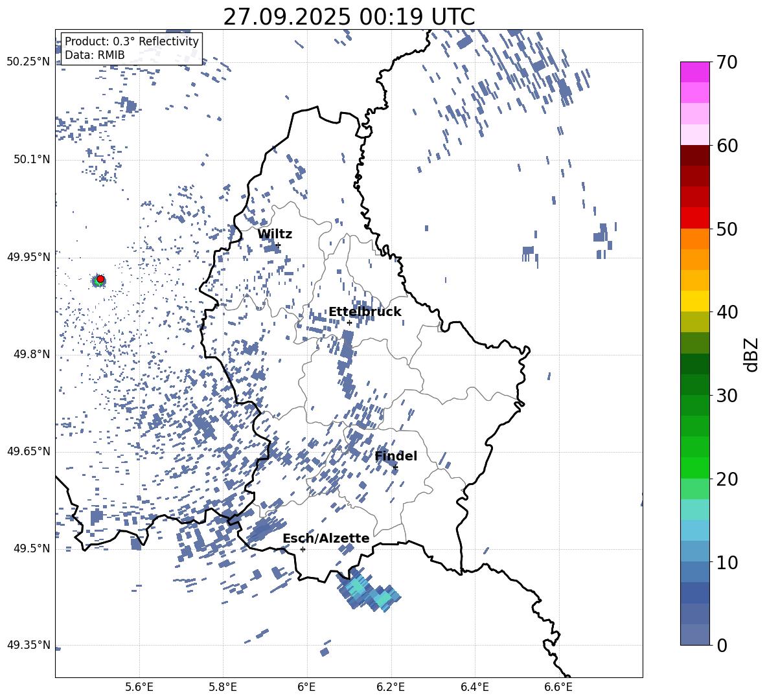Click the red radar site marker
The height and width of the screenshot is (700, 767).
click(x=100, y=279)
